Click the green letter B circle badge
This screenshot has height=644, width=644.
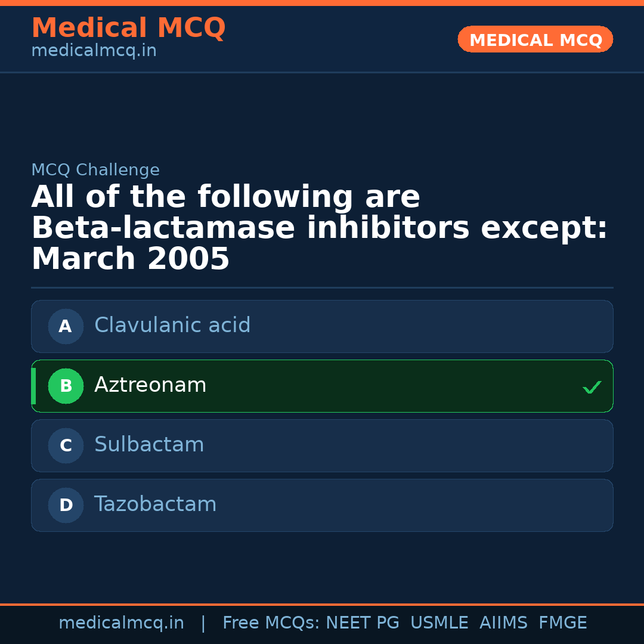[66, 386]
